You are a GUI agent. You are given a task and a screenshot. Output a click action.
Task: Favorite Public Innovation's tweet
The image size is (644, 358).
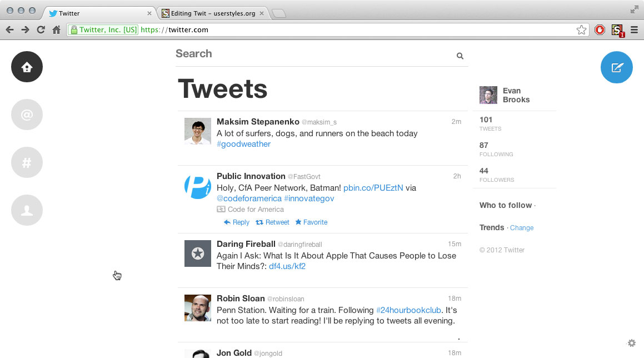pyautogui.click(x=311, y=222)
